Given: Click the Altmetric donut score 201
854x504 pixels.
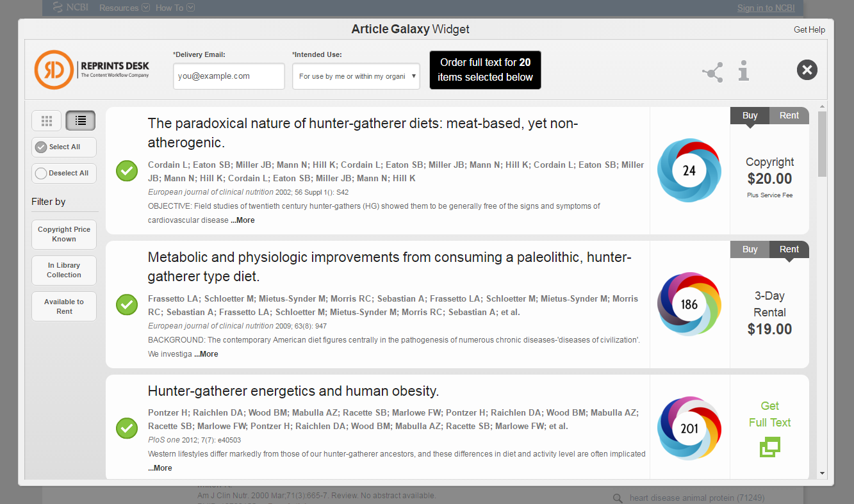Looking at the screenshot, I should click(689, 427).
